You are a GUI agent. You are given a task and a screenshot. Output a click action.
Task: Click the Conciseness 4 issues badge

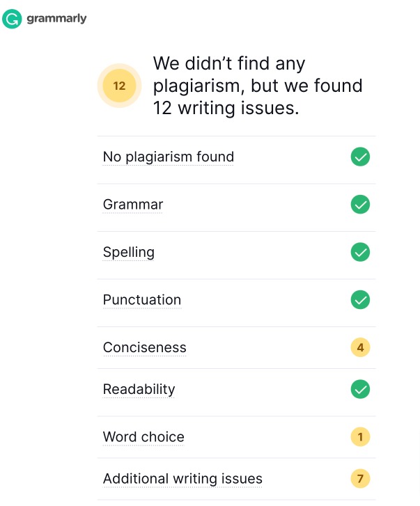(360, 347)
